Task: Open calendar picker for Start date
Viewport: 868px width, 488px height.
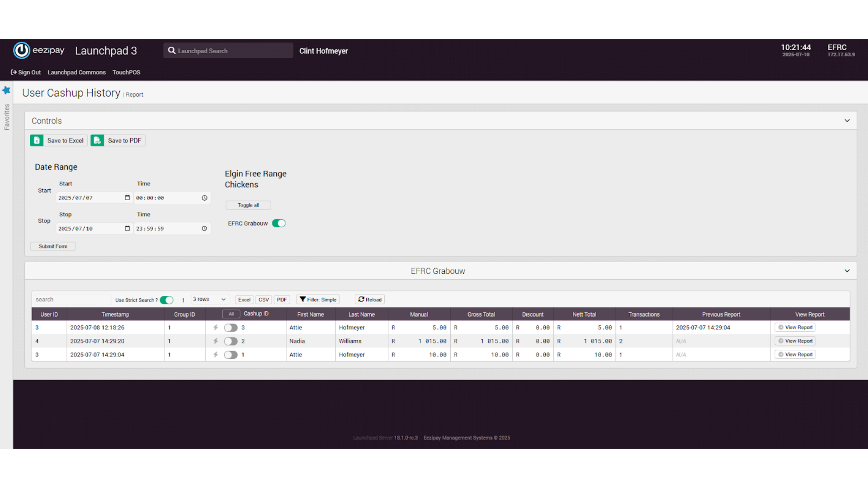Action: (127, 197)
